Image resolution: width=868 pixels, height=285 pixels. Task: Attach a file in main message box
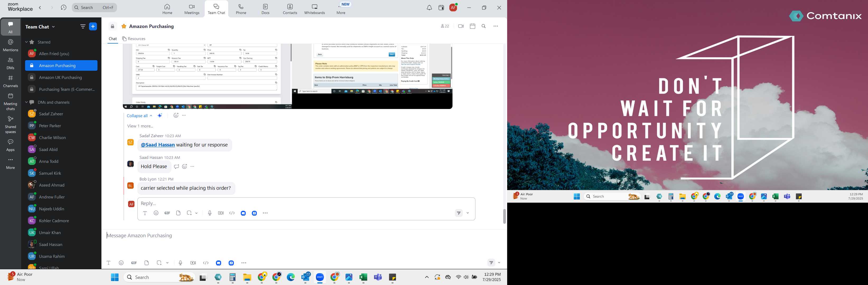coord(147,263)
